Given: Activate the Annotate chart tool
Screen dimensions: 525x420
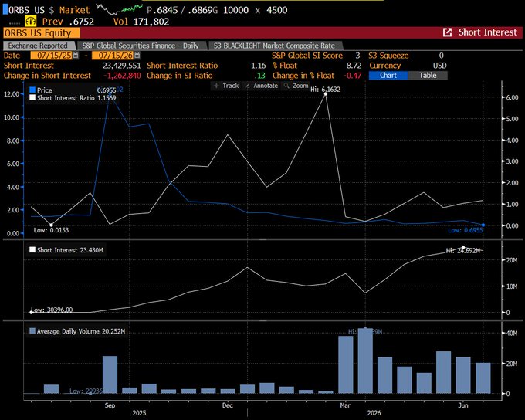Looking at the screenshot, I should (x=262, y=86).
